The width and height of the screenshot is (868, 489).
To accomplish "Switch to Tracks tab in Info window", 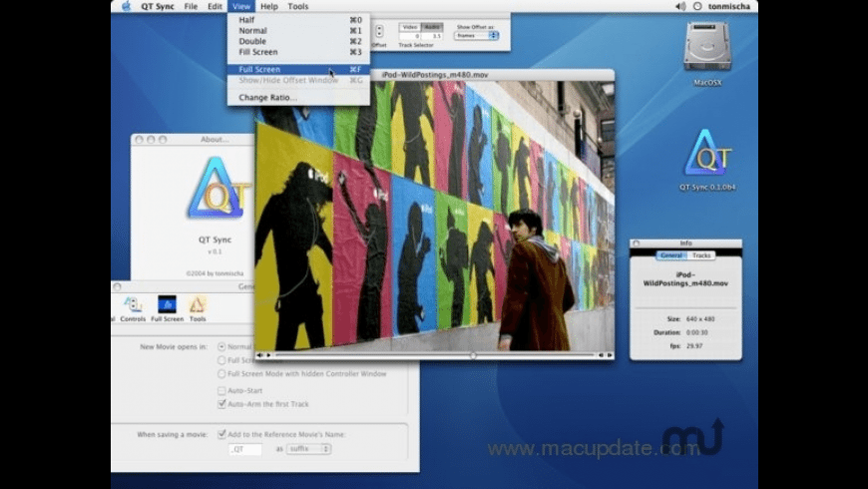I will [700, 255].
